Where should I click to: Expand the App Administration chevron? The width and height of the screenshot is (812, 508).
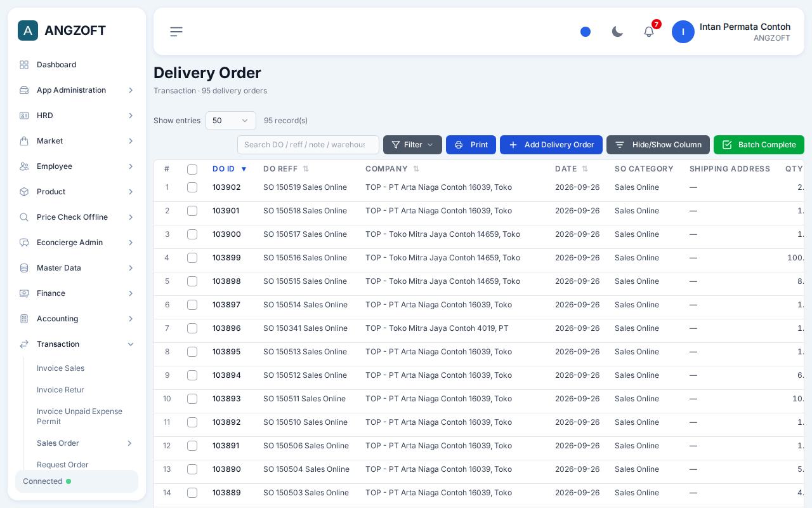131,90
